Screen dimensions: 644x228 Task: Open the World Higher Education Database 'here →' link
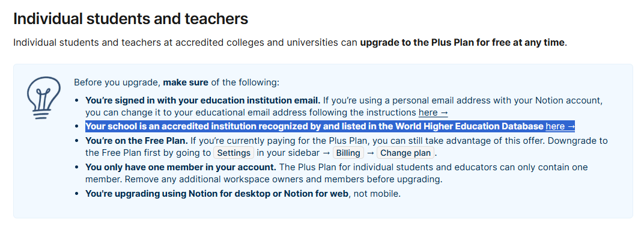(x=560, y=126)
